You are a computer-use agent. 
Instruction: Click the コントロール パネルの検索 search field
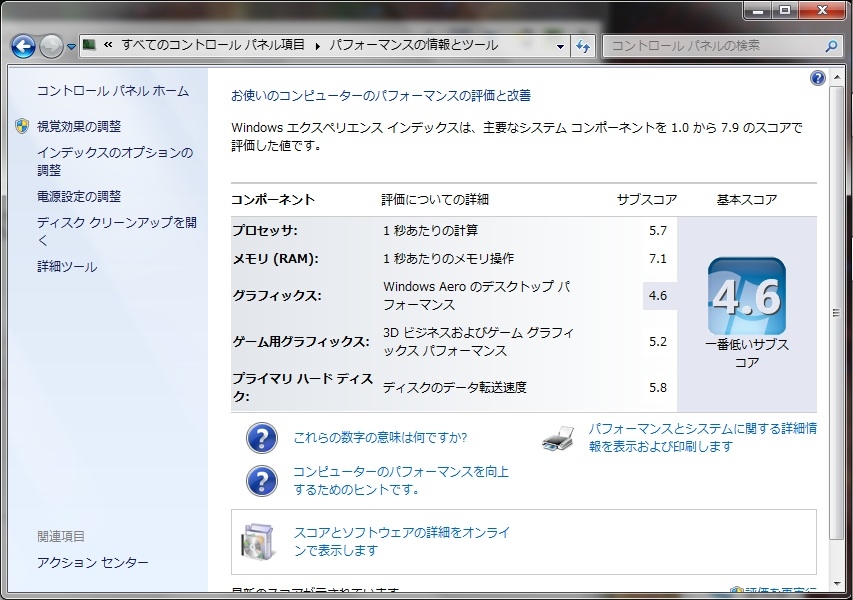tap(710, 46)
